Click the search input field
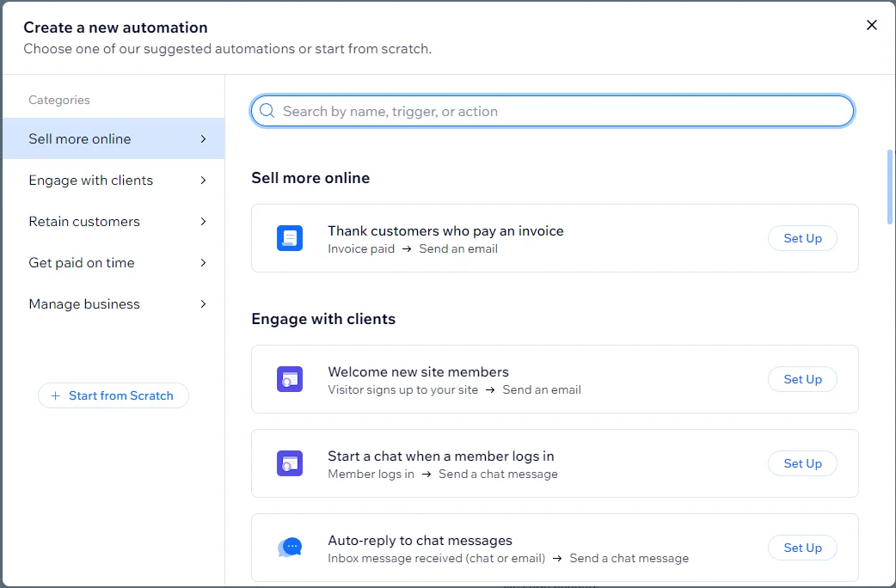 pyautogui.click(x=551, y=111)
